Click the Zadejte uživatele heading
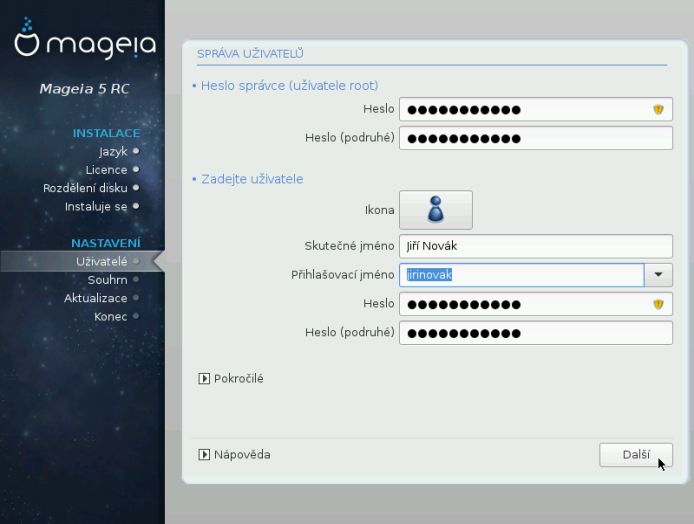The image size is (694, 524). coord(252,179)
